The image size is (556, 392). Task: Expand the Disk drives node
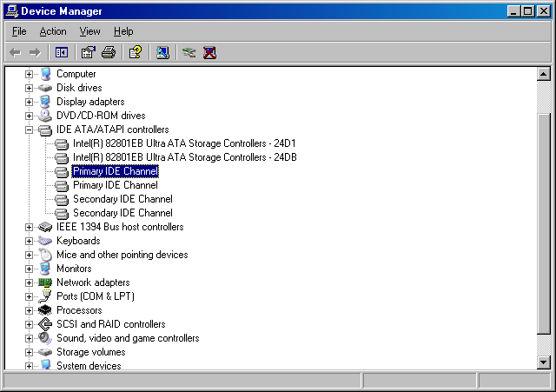29,88
